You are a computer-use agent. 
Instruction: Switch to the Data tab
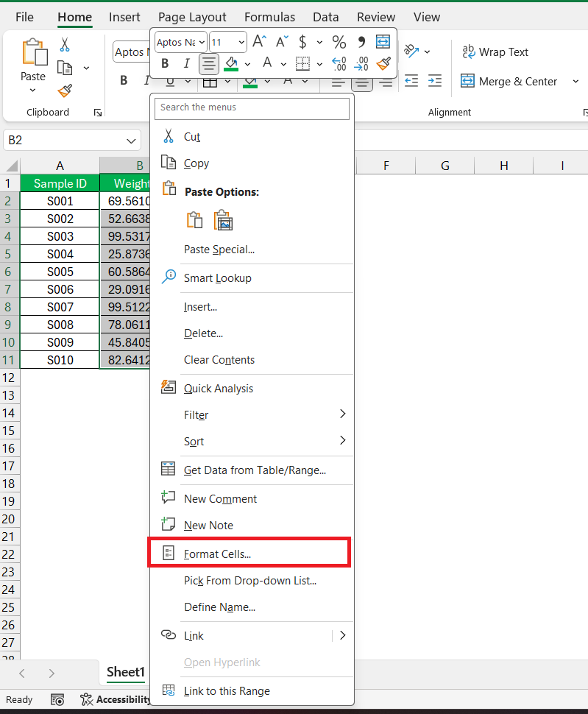click(326, 18)
